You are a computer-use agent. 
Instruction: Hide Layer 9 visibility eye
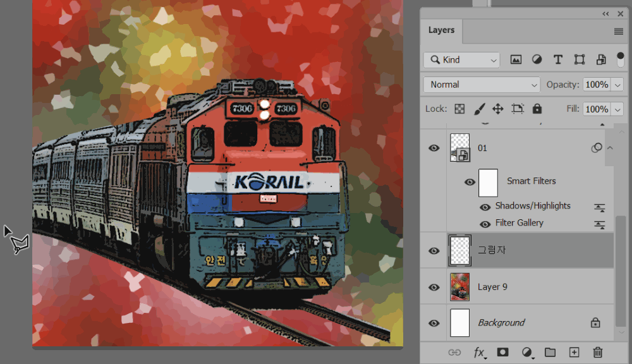(434, 287)
